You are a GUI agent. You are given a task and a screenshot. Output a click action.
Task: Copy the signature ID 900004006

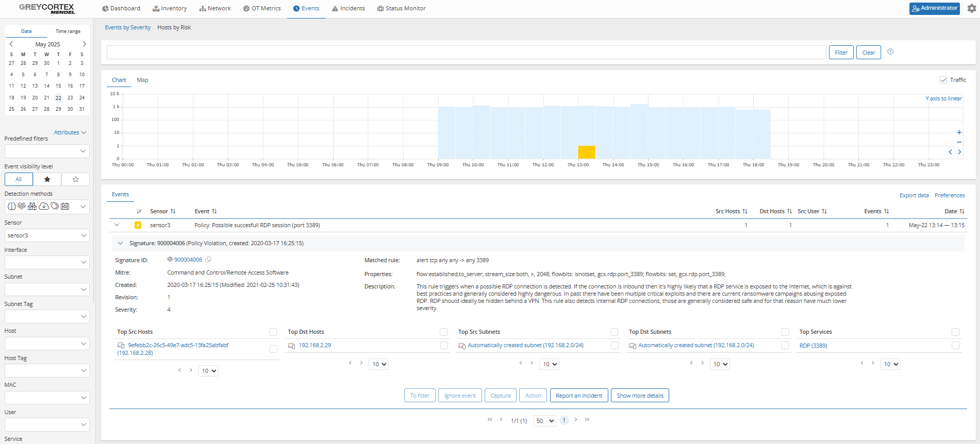tap(208, 260)
